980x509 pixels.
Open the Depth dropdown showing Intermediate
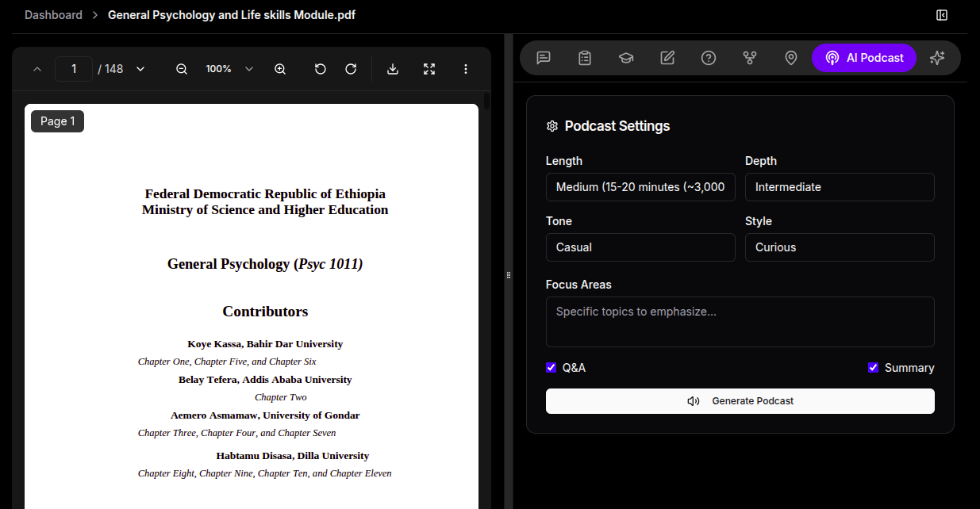(840, 187)
